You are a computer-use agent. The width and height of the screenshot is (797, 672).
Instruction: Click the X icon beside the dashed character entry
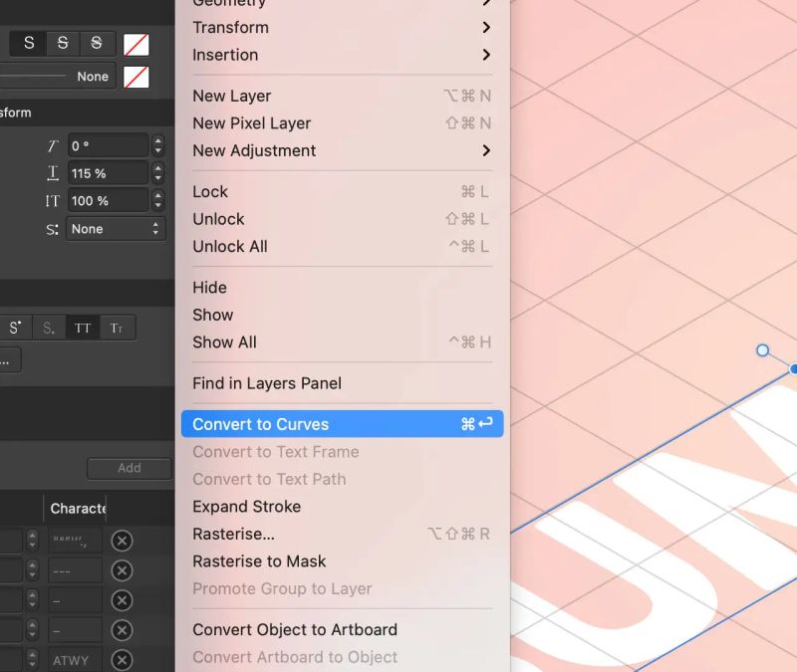tap(122, 570)
